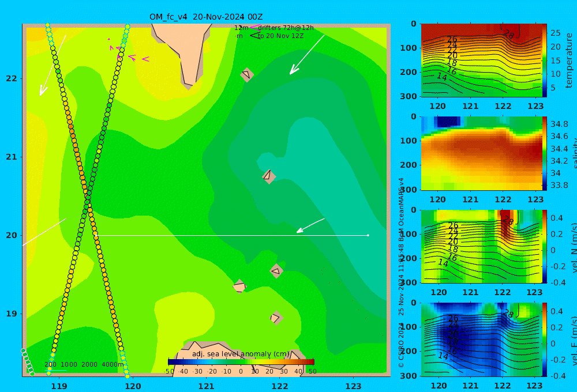This screenshot has width=577, height=392.
Task: Click the 14 contour label in temperature panel
Action: coord(442,77)
